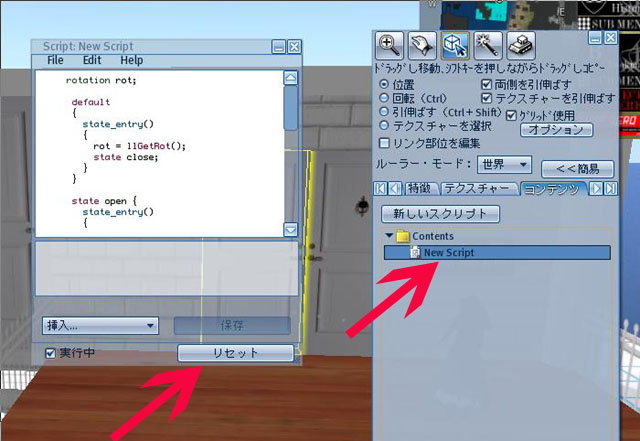This screenshot has height=441, width=640.
Task: Show next tab with right arrow
Action: (596, 188)
